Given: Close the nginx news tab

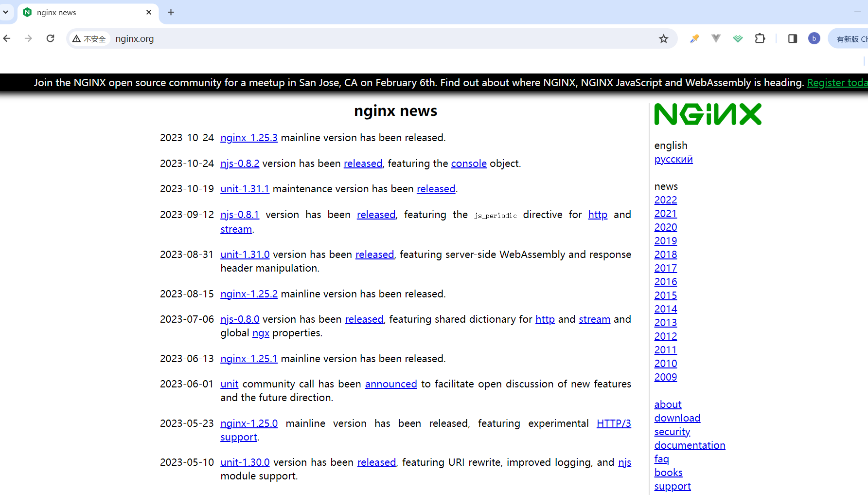Looking at the screenshot, I should click(149, 12).
